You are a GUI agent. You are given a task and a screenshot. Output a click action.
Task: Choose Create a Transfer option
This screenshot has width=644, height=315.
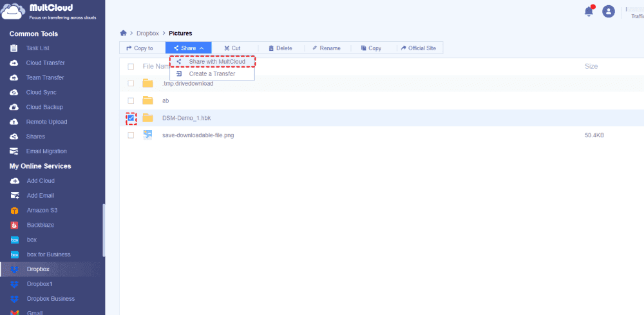click(x=213, y=74)
